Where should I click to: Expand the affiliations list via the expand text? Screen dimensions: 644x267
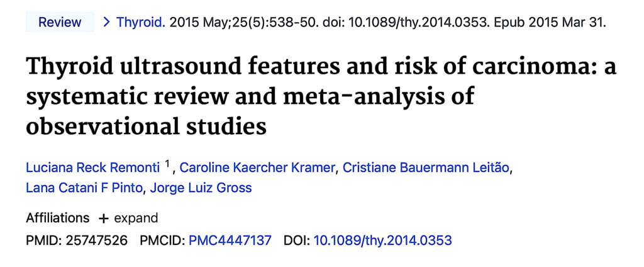click(136, 219)
